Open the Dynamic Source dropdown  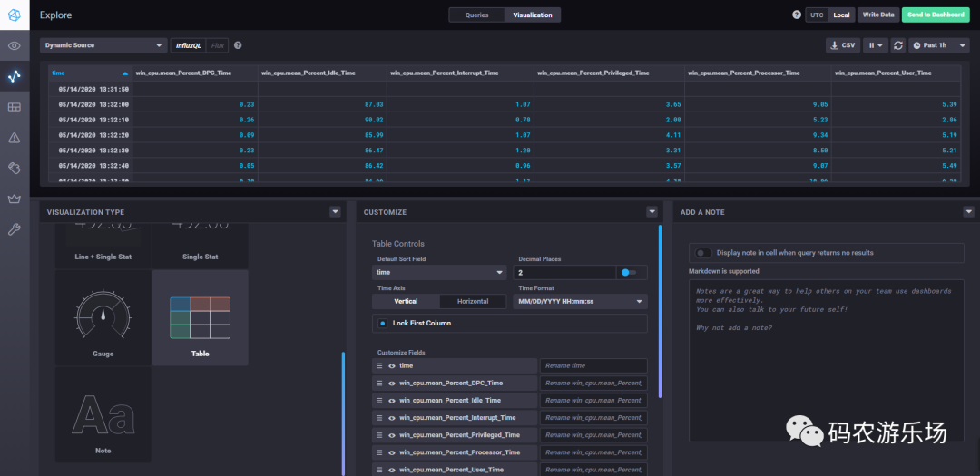click(x=103, y=45)
